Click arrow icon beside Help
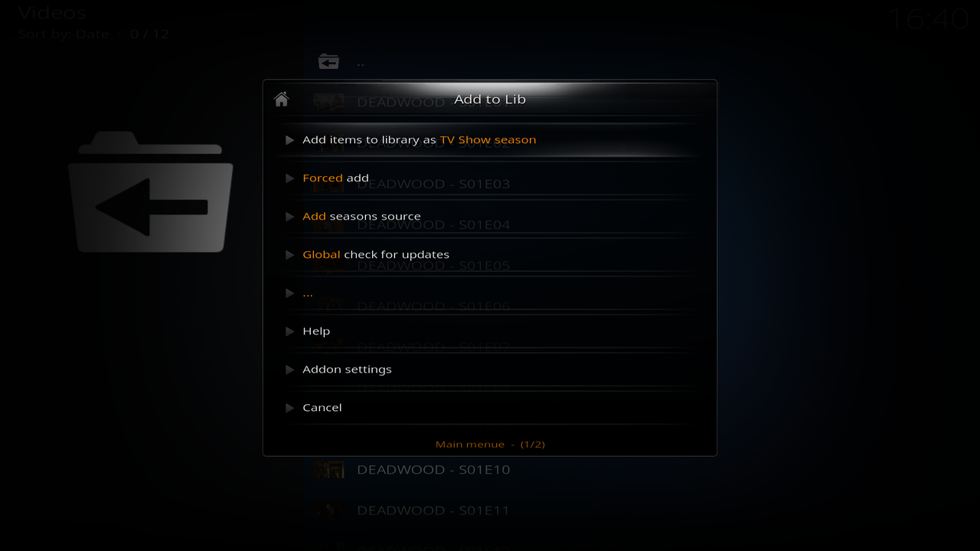This screenshot has height=551, width=980. pyautogui.click(x=289, y=331)
